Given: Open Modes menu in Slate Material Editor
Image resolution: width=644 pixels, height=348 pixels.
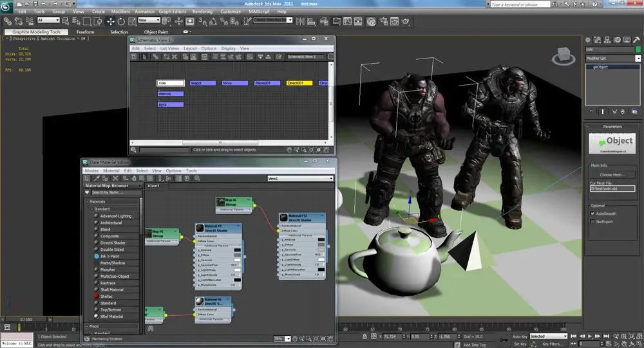Looking at the screenshot, I should pos(91,170).
